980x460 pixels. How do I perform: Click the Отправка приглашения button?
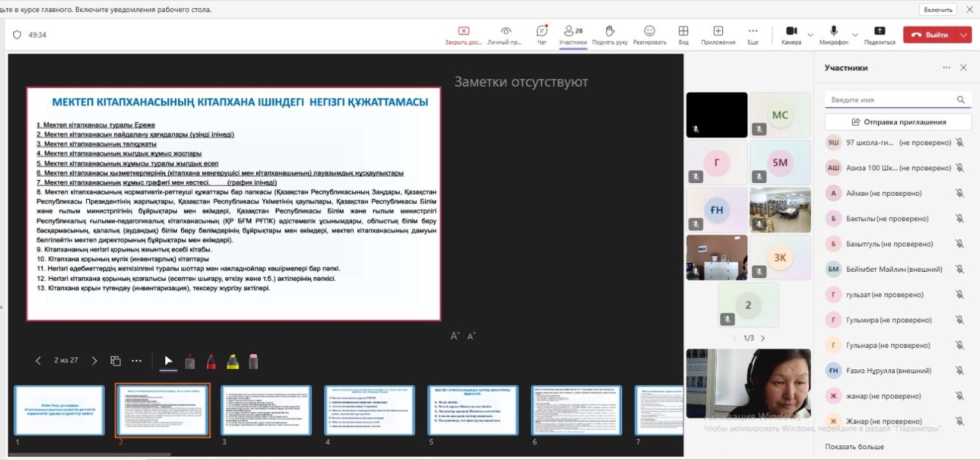pos(898,122)
